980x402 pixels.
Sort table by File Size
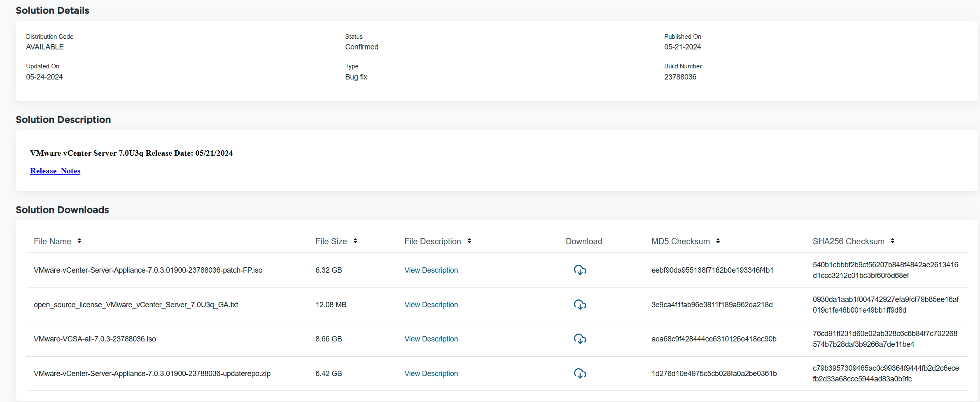click(x=355, y=241)
